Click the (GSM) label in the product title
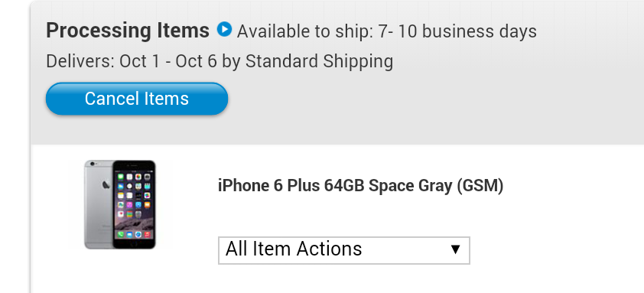The height and width of the screenshot is (293, 644). click(480, 186)
